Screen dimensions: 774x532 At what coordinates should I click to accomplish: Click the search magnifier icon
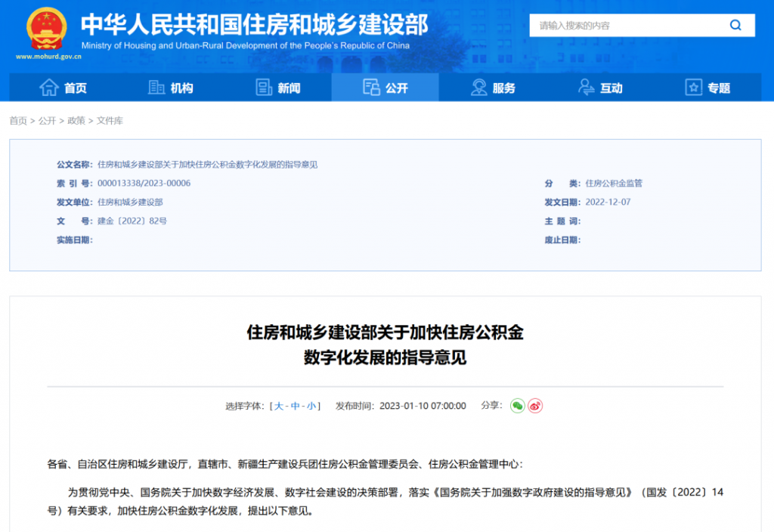pos(735,25)
